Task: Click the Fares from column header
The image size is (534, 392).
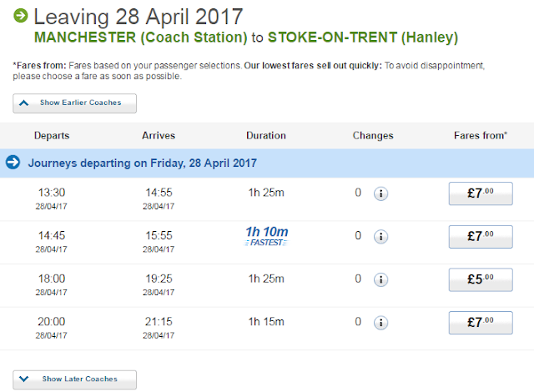Action: coord(481,135)
